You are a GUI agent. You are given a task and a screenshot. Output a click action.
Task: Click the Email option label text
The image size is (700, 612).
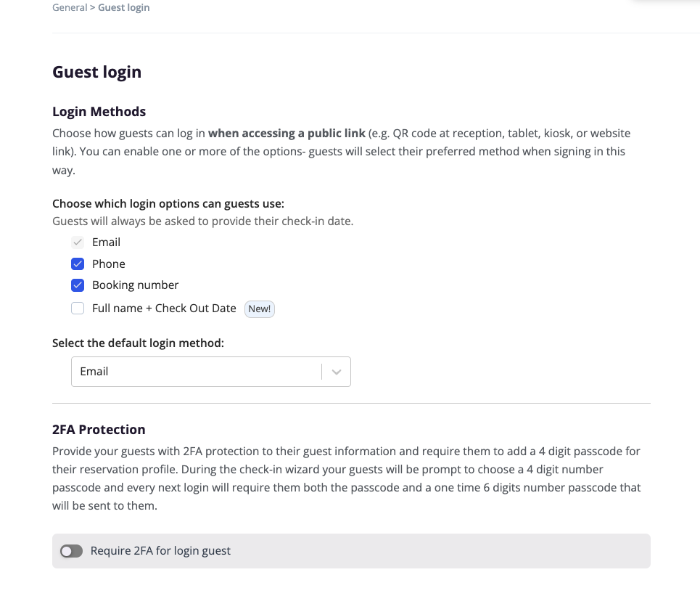106,242
